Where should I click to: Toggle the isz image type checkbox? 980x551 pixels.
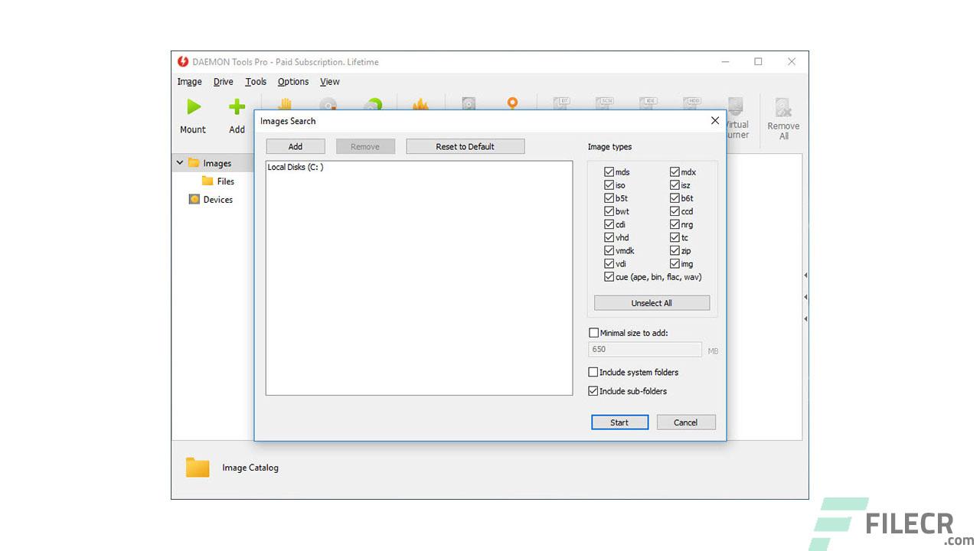pos(675,185)
